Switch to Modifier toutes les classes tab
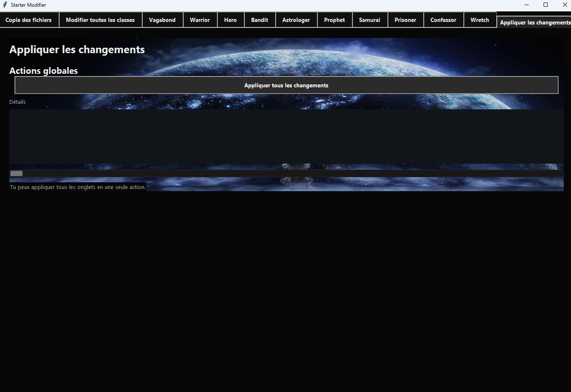This screenshot has height=392, width=571. coord(100,20)
